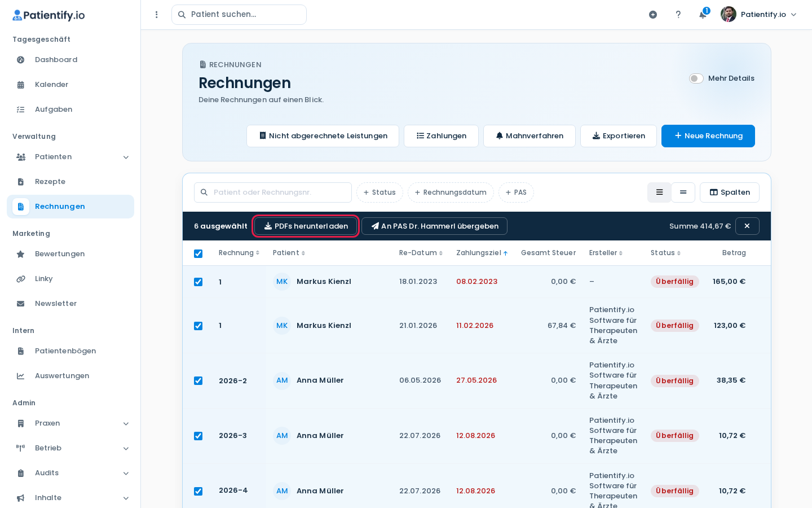The height and width of the screenshot is (508, 812).
Task: Uncheck invoice 2026-2 checkbox
Action: click(x=198, y=380)
